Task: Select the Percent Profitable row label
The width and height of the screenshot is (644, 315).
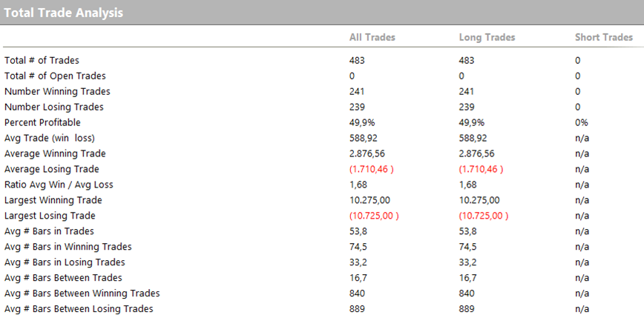Action: coord(42,122)
